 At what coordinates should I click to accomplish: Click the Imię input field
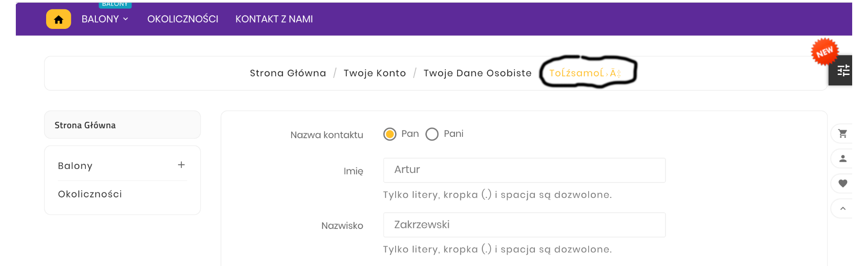pyautogui.click(x=524, y=170)
